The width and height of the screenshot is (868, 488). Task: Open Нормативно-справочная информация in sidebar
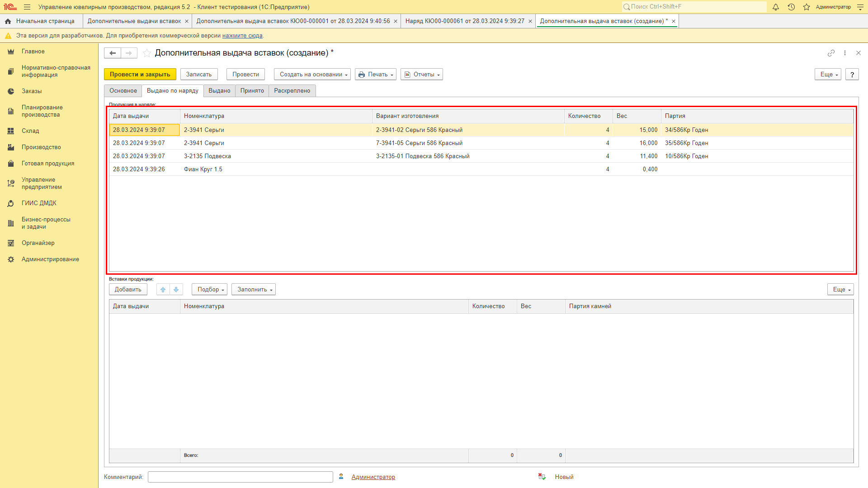[56, 71]
